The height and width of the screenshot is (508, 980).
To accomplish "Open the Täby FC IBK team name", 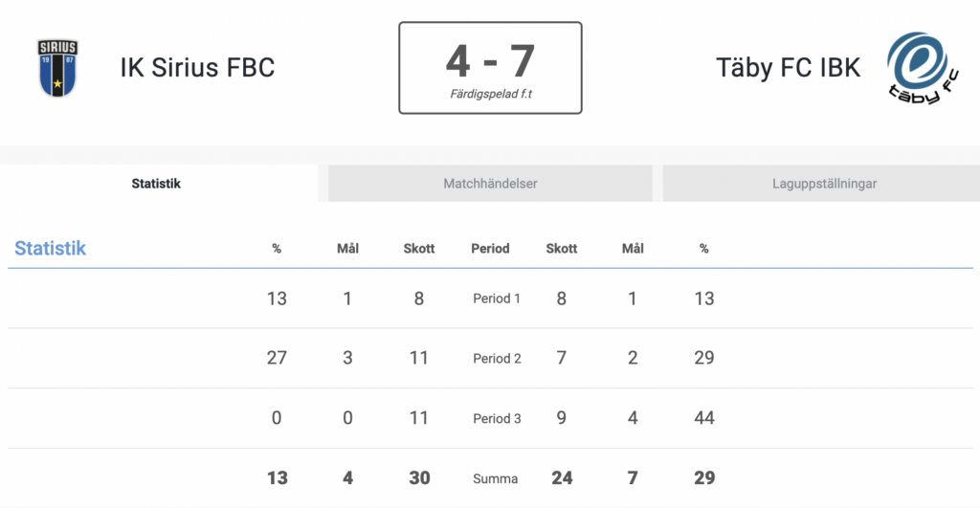I will [x=788, y=68].
